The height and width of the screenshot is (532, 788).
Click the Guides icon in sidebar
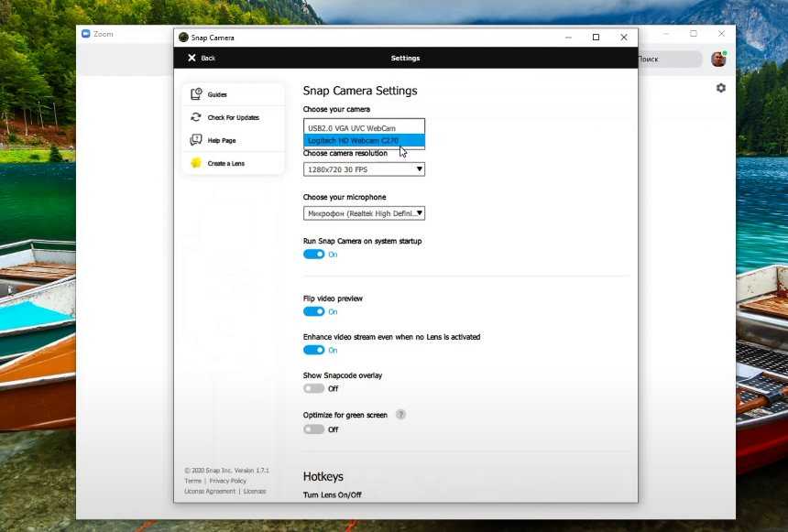pyautogui.click(x=196, y=94)
